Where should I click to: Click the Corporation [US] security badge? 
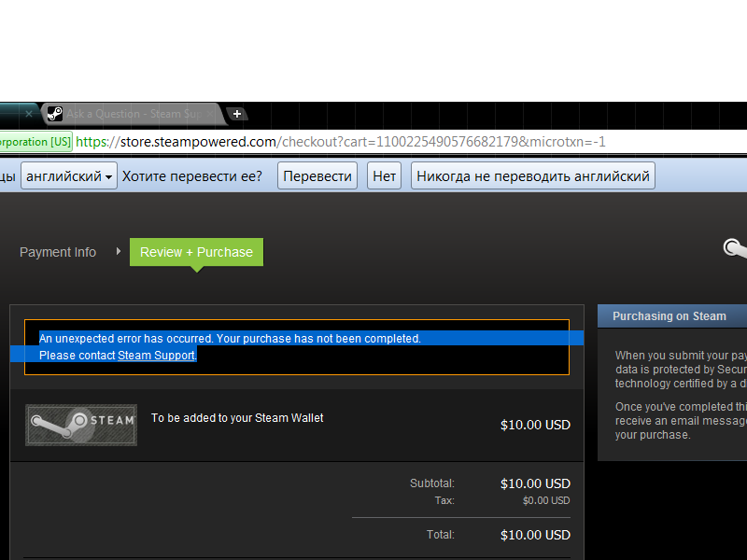[35, 142]
